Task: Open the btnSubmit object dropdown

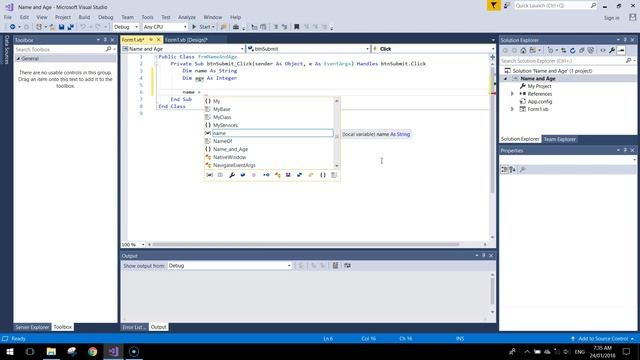Action: [x=308, y=49]
